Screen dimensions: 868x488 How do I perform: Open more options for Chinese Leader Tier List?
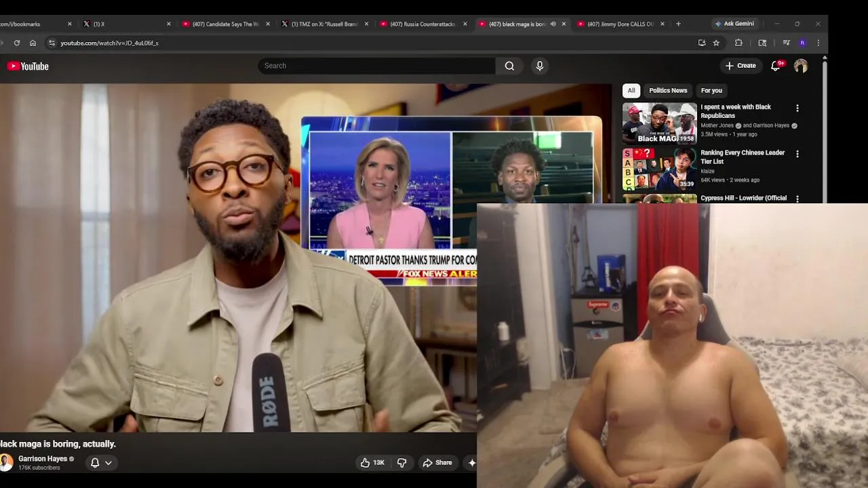797,154
